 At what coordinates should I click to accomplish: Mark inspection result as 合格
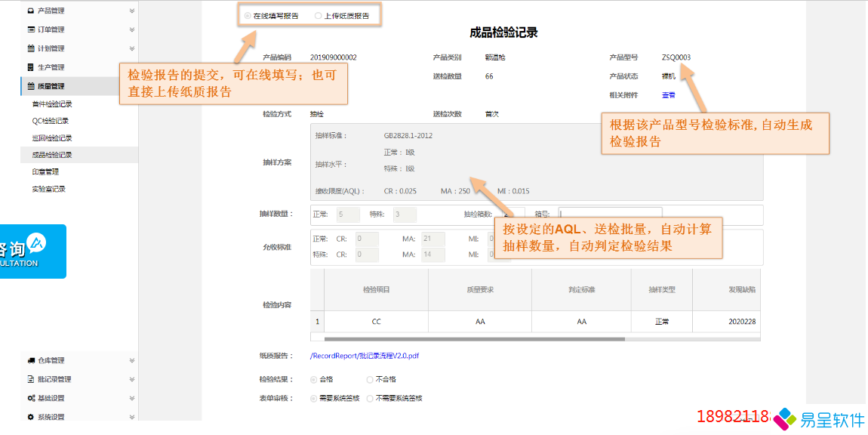click(x=314, y=380)
